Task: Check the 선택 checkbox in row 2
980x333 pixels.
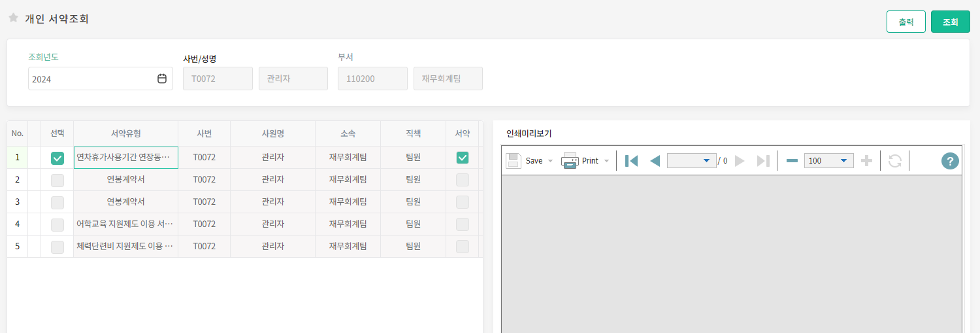Action: coord(57,180)
